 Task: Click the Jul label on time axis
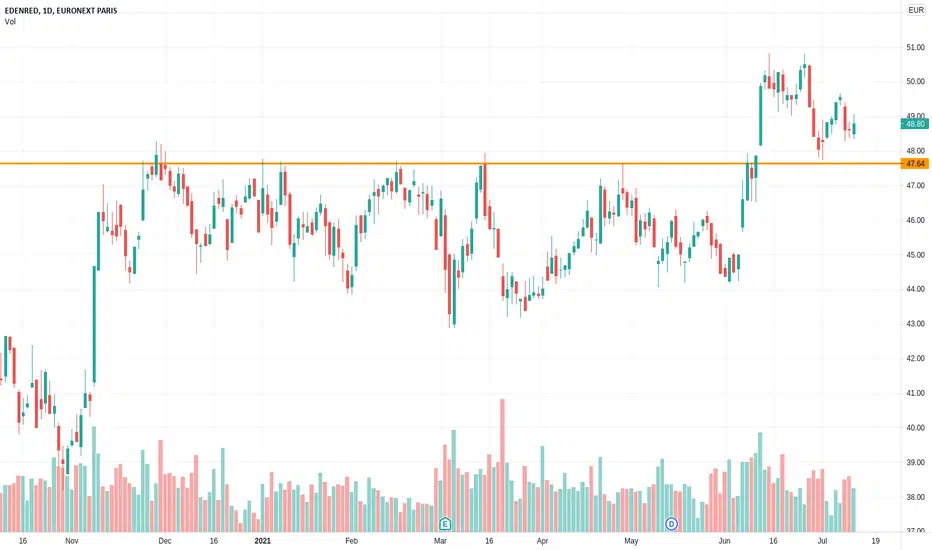pyautogui.click(x=822, y=540)
